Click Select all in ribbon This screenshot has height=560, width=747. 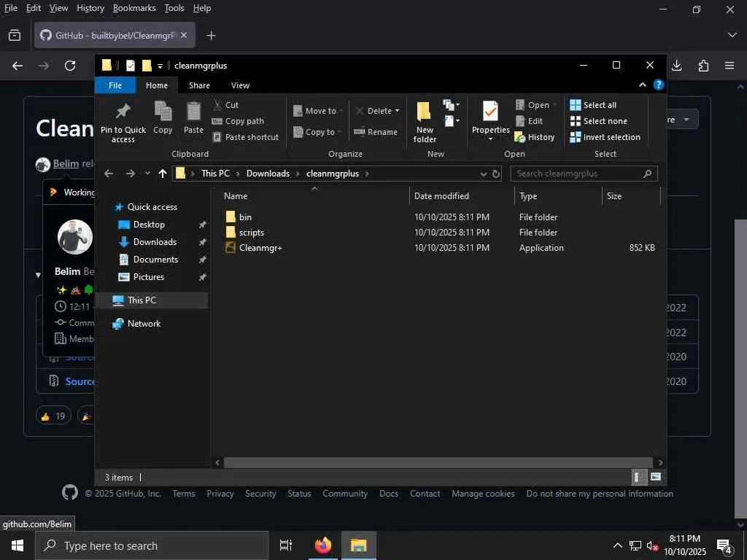(593, 105)
